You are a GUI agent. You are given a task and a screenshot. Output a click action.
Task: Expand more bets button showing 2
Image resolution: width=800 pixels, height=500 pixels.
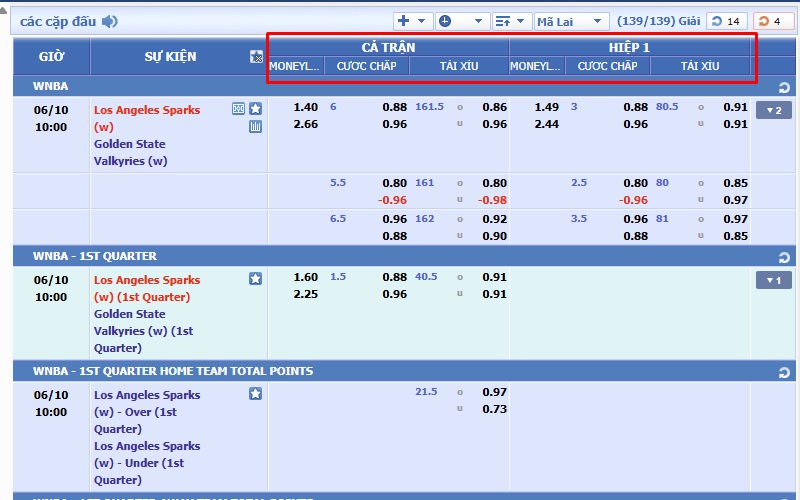773,110
